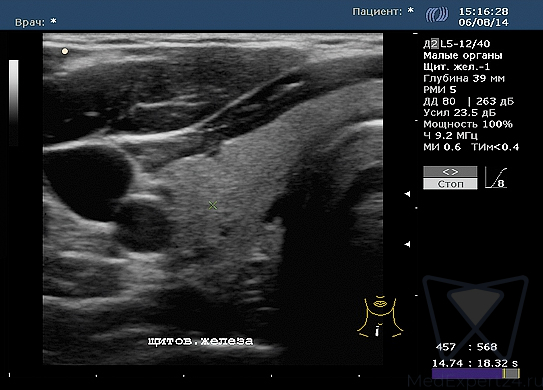The image size is (543, 390).
Task: Click the wave logo beside the clock
Action: click(437, 15)
